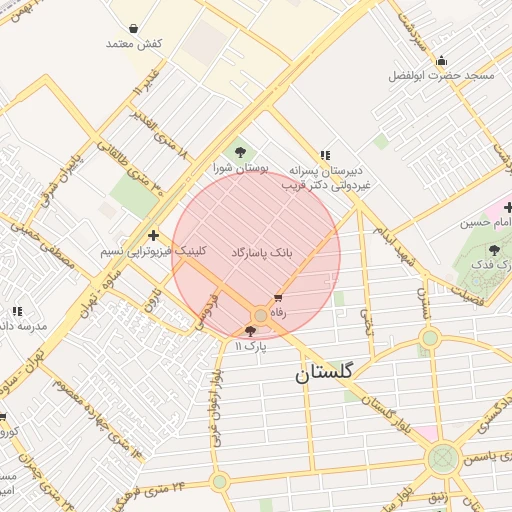This screenshot has width=512, height=512.
Task: Select the ۱۴ متری چهارده معصوم street label
Action: point(97,419)
